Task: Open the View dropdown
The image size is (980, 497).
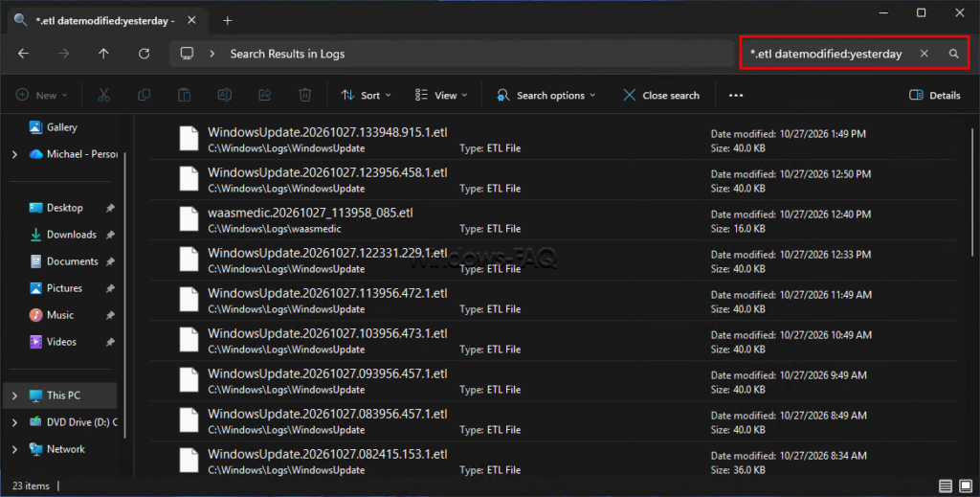Action: (x=441, y=95)
